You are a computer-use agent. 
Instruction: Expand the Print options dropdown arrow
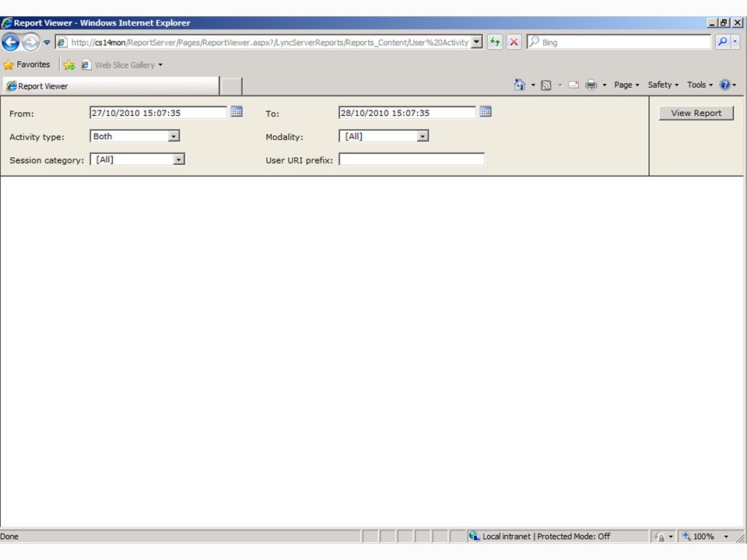click(605, 86)
